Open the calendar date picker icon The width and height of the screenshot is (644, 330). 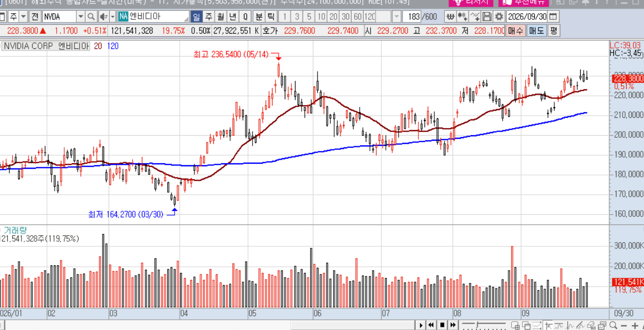point(553,16)
